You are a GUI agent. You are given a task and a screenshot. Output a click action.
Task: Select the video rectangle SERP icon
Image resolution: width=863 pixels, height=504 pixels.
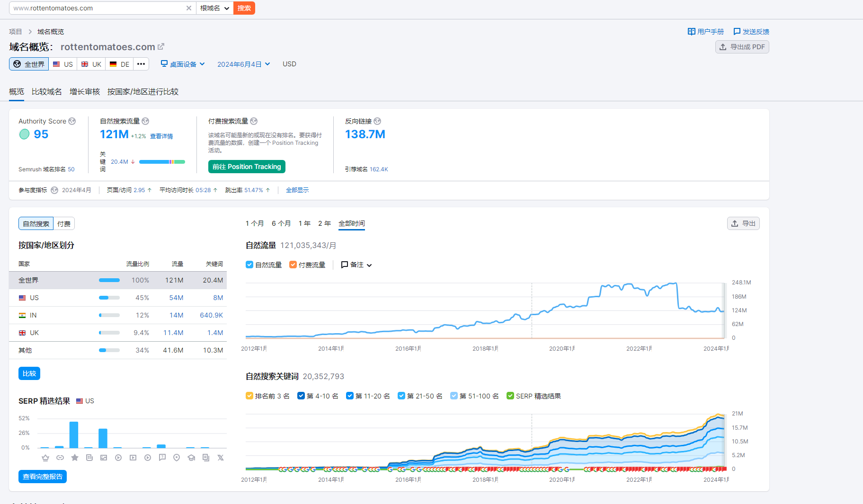(x=133, y=458)
